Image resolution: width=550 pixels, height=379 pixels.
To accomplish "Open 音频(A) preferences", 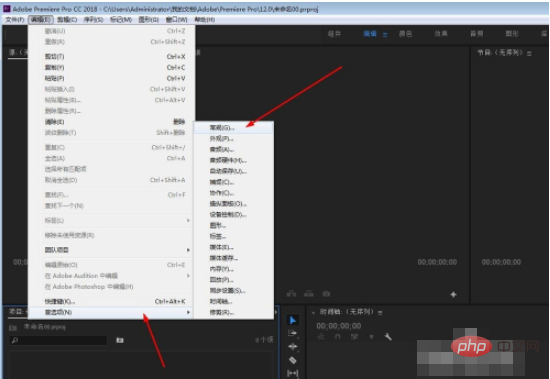I will click(x=234, y=149).
